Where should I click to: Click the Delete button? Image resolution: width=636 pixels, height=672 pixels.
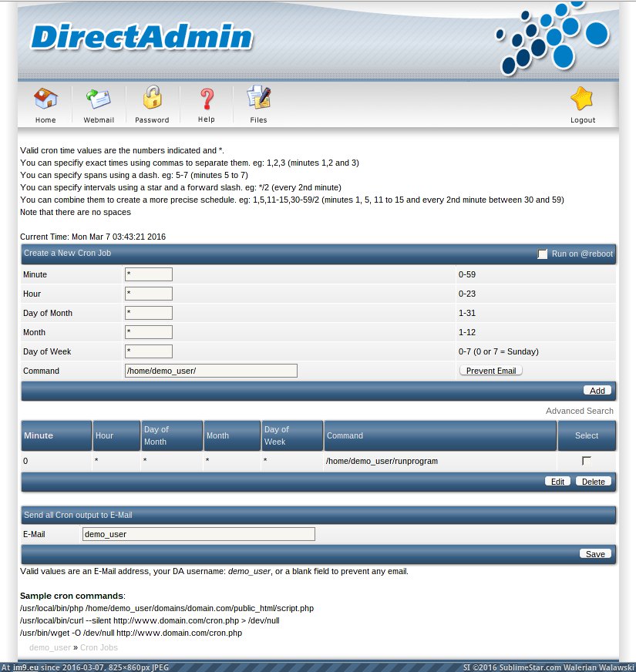click(594, 482)
